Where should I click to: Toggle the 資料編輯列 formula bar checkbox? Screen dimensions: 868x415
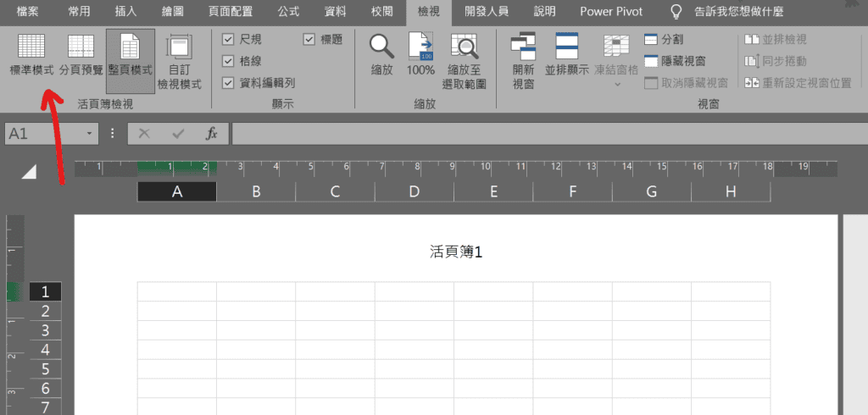[x=228, y=83]
